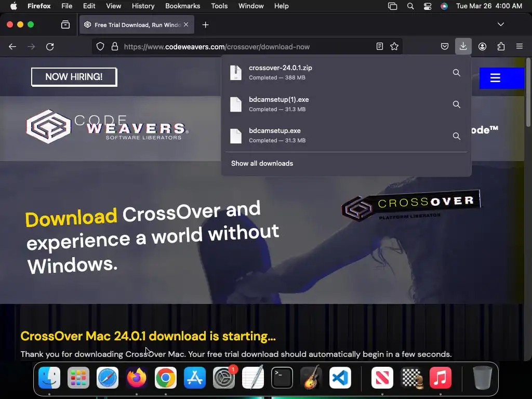Image resolution: width=532 pixels, height=399 pixels.
Task: Open the Extensions puzzle icon
Action: click(x=501, y=46)
